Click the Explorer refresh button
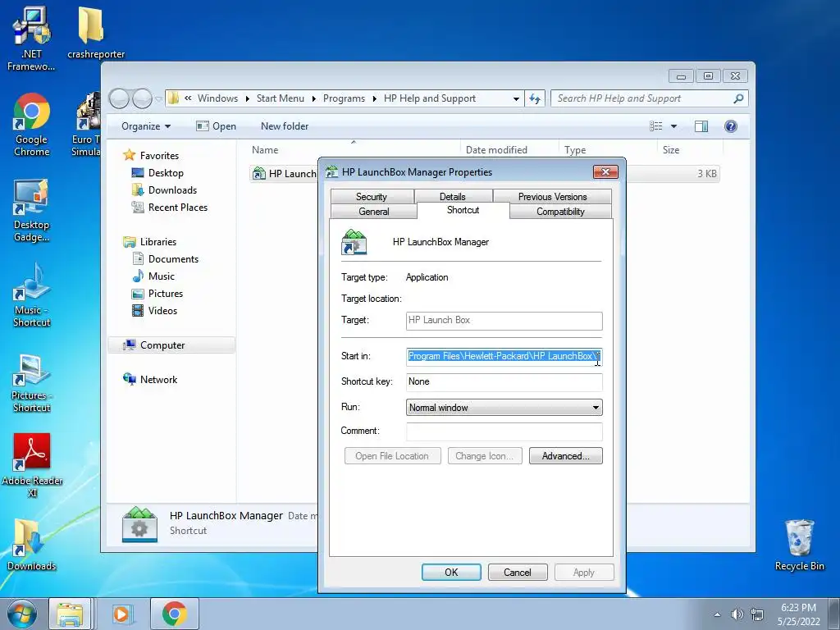Image resolution: width=840 pixels, height=630 pixels. click(x=535, y=98)
